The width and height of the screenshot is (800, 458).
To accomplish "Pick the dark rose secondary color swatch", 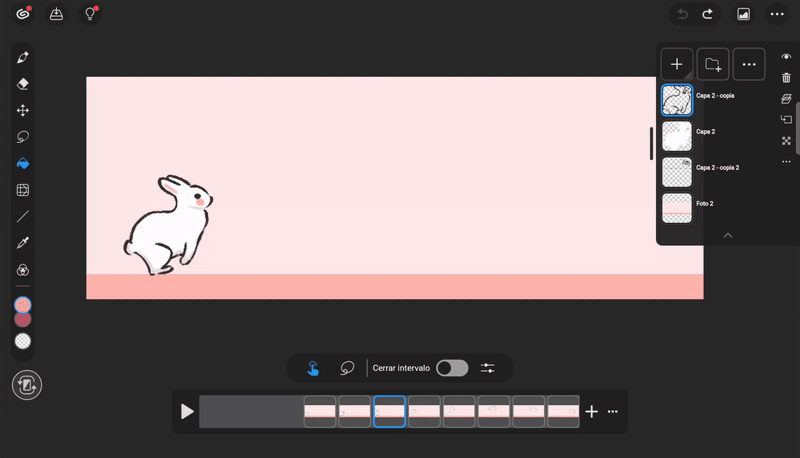I will 22,320.
